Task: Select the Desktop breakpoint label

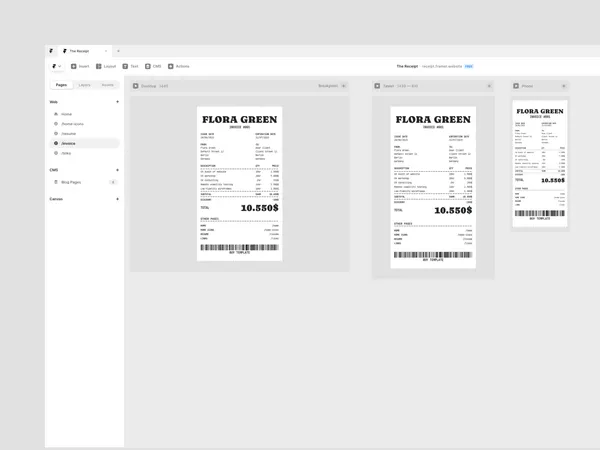Action: point(148,86)
